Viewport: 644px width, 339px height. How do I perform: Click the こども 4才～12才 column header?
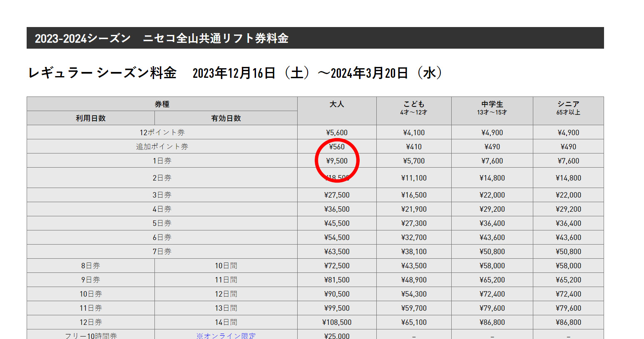414,111
